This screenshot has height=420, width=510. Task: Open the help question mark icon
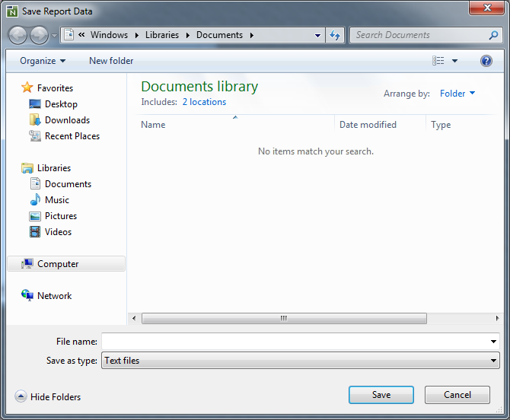pyautogui.click(x=486, y=61)
